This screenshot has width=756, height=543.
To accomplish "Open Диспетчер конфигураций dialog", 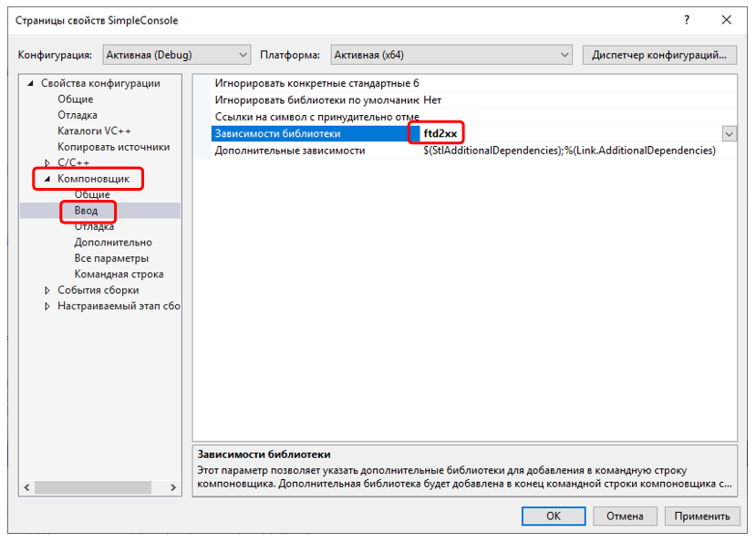I will [659, 55].
